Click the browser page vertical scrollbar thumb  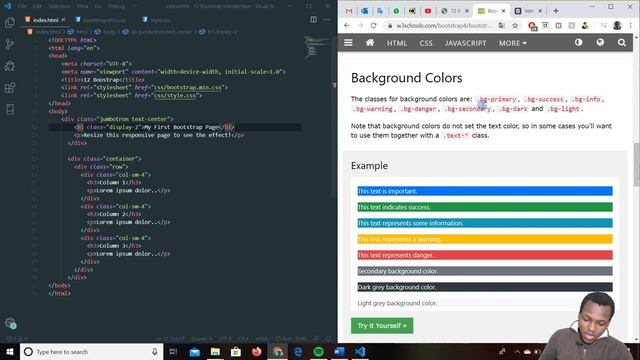tap(636, 164)
